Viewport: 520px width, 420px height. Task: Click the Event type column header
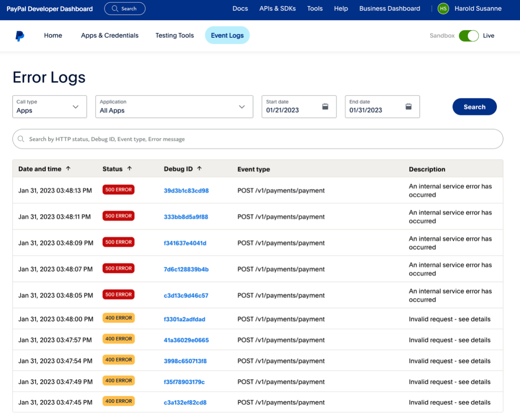[254, 169]
